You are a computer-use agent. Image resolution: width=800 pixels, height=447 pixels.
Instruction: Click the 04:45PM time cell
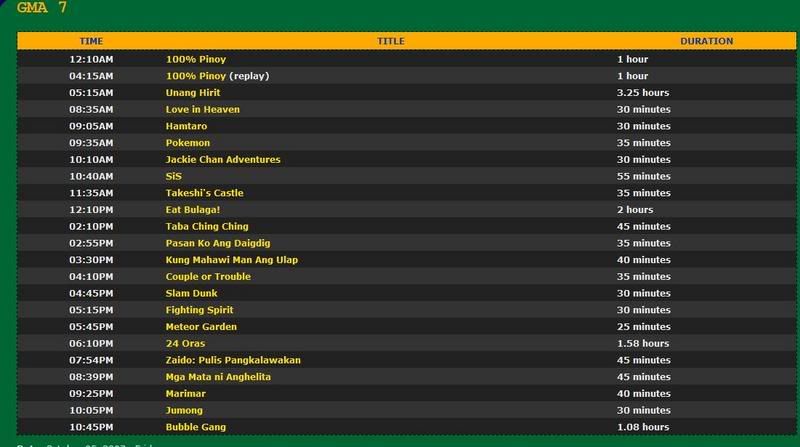click(91, 293)
